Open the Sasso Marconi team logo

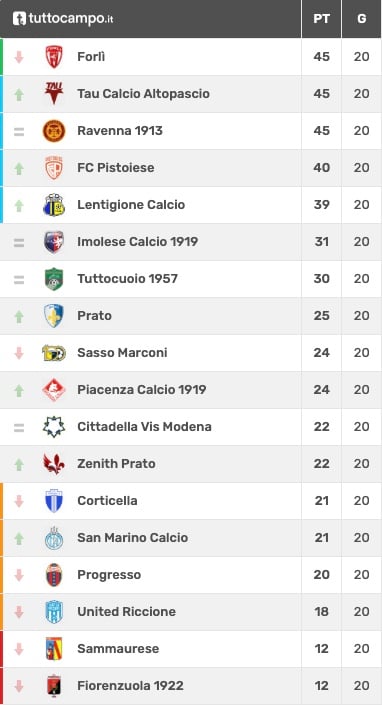[54, 353]
